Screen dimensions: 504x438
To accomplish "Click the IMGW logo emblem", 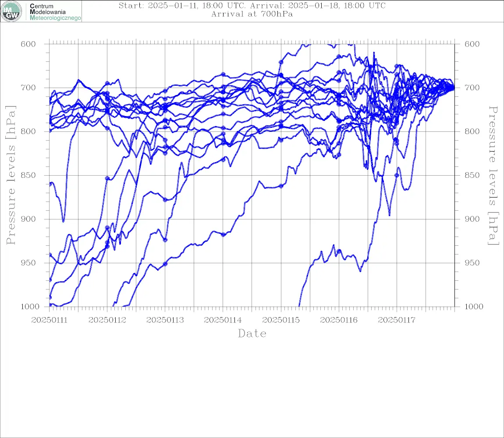I will [x=11, y=11].
